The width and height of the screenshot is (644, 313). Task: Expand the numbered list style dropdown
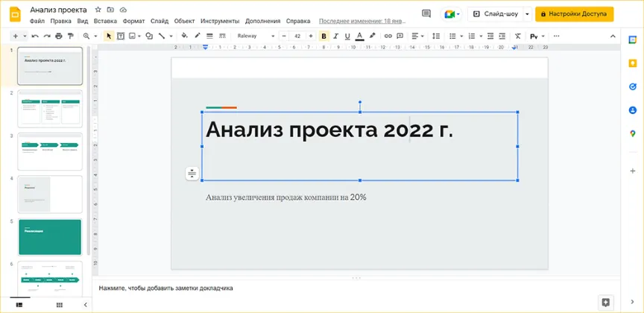481,37
